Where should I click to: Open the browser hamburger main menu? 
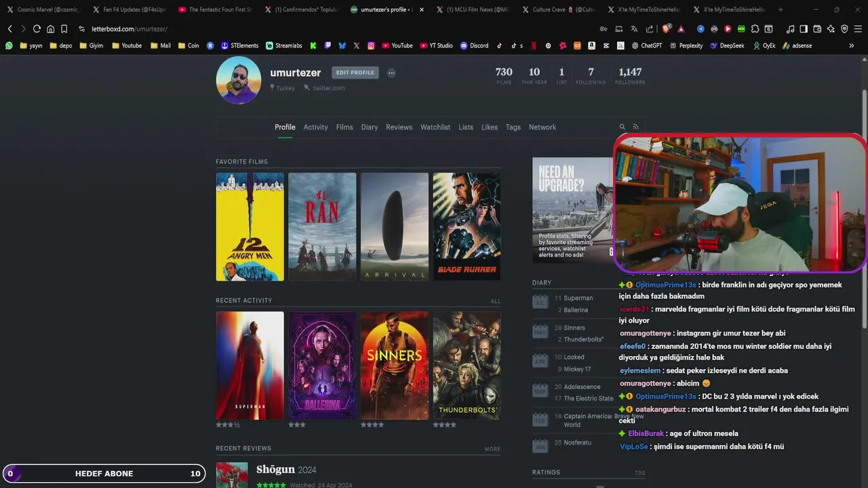pos(858,29)
